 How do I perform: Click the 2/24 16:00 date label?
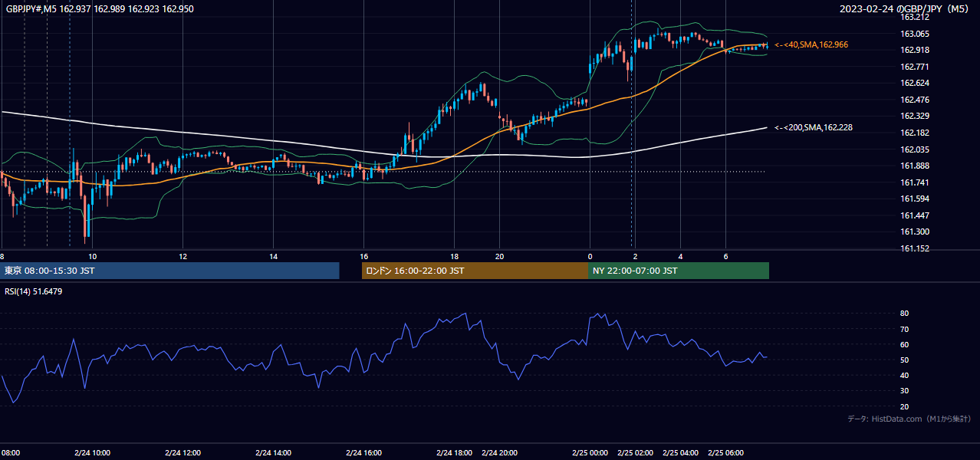[363, 452]
